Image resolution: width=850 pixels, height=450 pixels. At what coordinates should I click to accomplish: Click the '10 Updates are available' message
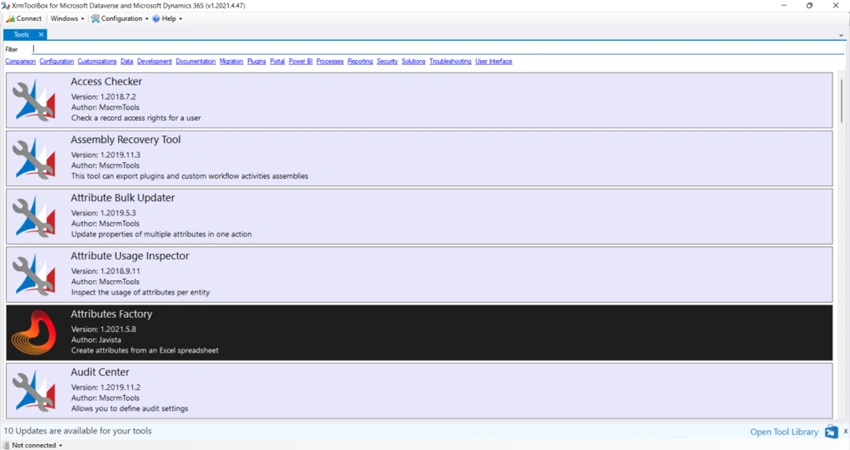[x=78, y=431]
